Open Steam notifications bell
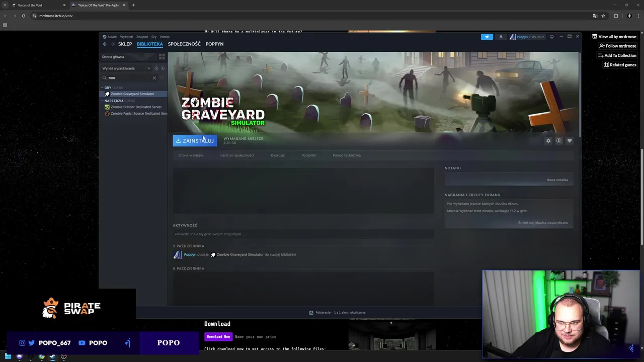Viewport: 644px width, 362px height. click(x=501, y=37)
